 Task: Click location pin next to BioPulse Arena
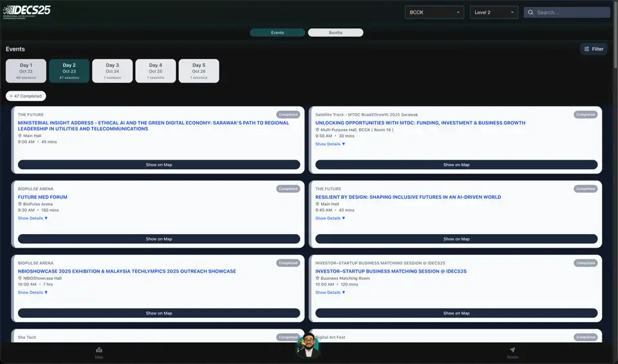[20, 204]
